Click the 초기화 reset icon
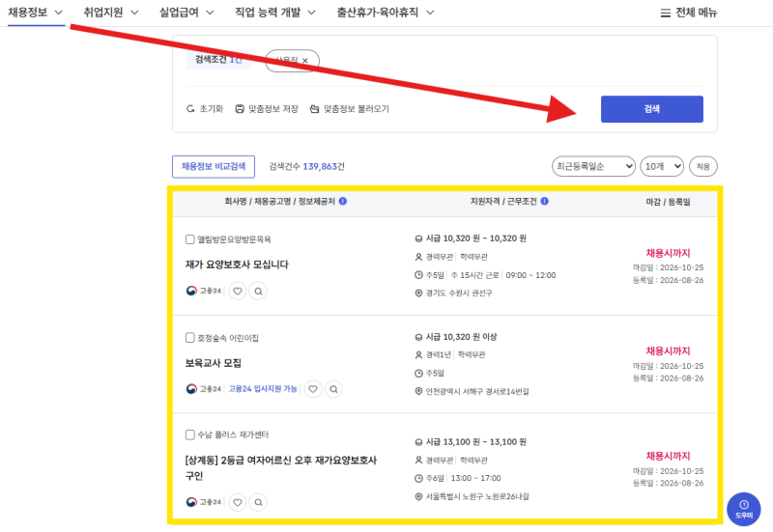 (x=190, y=109)
